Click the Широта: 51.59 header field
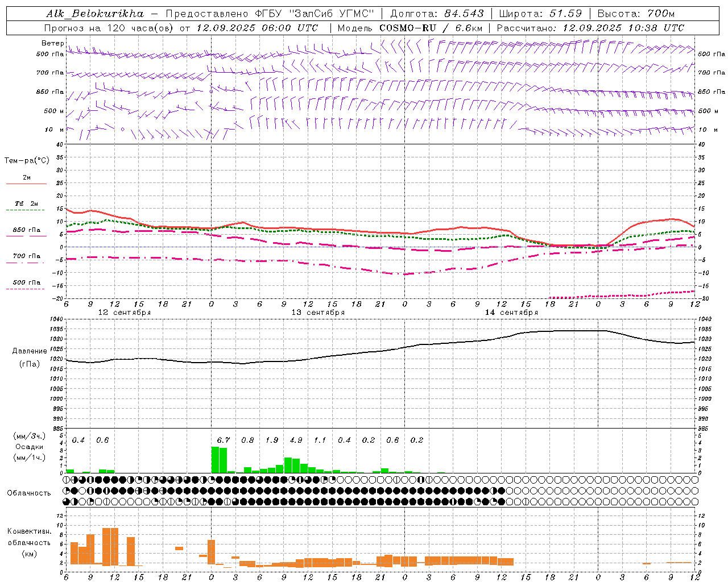The width and height of the screenshot is (728, 582). [540, 14]
